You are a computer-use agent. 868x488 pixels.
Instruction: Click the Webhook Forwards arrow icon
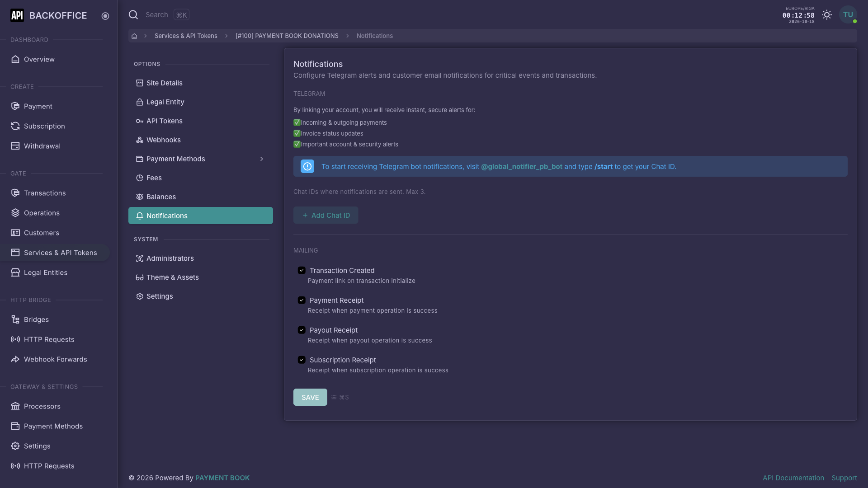[x=15, y=359]
